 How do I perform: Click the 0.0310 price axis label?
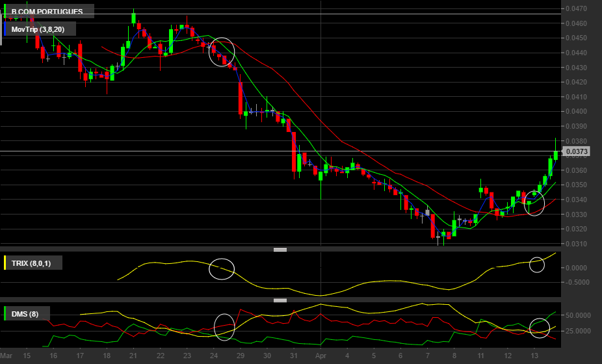(x=576, y=244)
